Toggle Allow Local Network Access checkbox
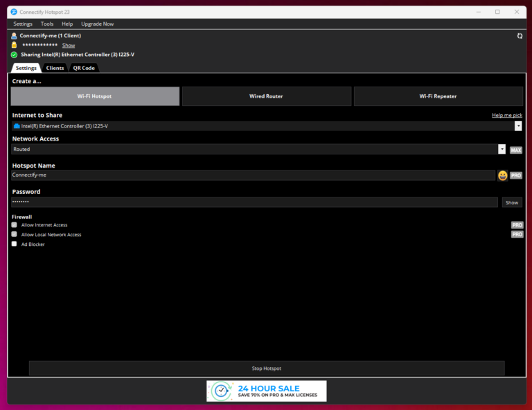Screen dimensions: 532x410 (x=14, y=235)
